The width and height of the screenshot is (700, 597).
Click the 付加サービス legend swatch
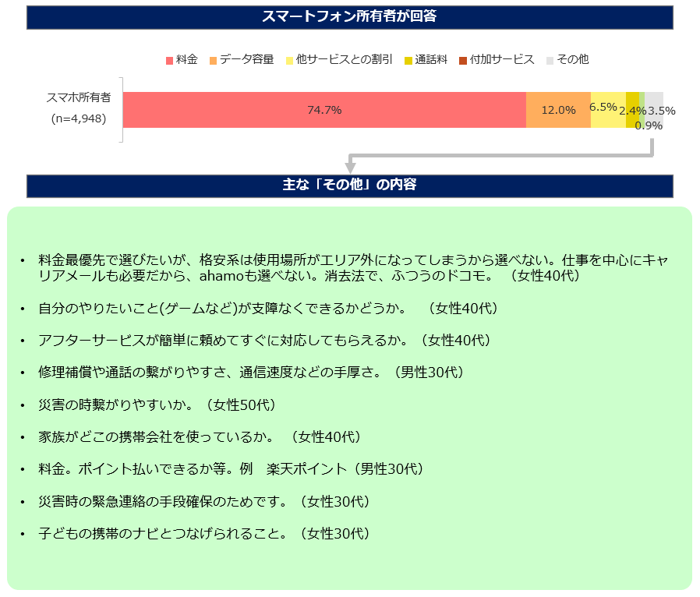tap(463, 61)
